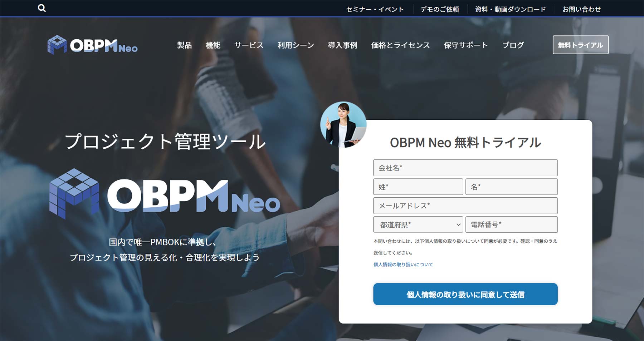
Task: Focus the 姓 input field
Action: [418, 187]
